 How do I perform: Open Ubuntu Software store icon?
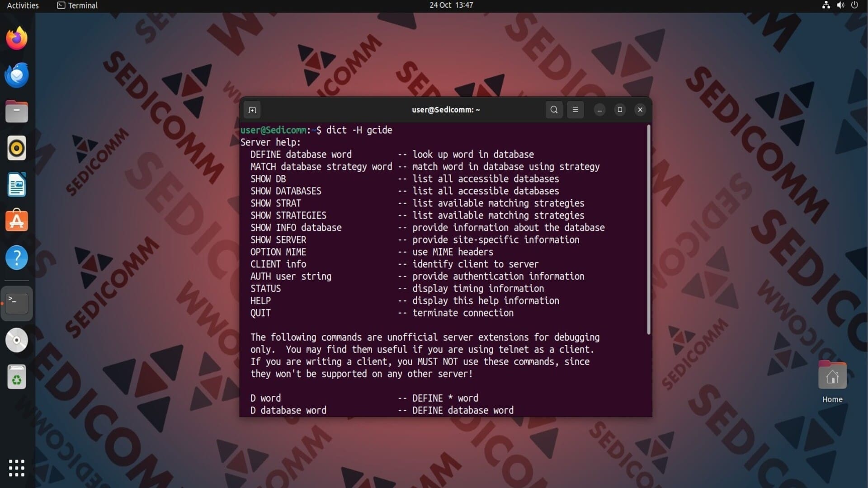17,221
